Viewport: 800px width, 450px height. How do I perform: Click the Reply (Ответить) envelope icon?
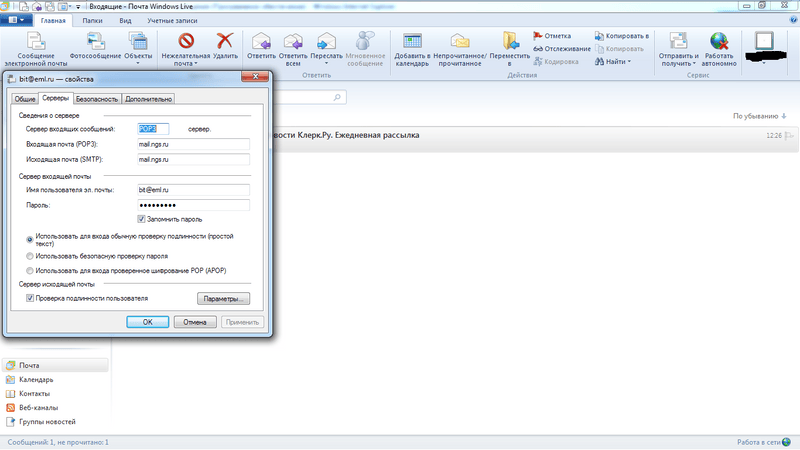261,41
